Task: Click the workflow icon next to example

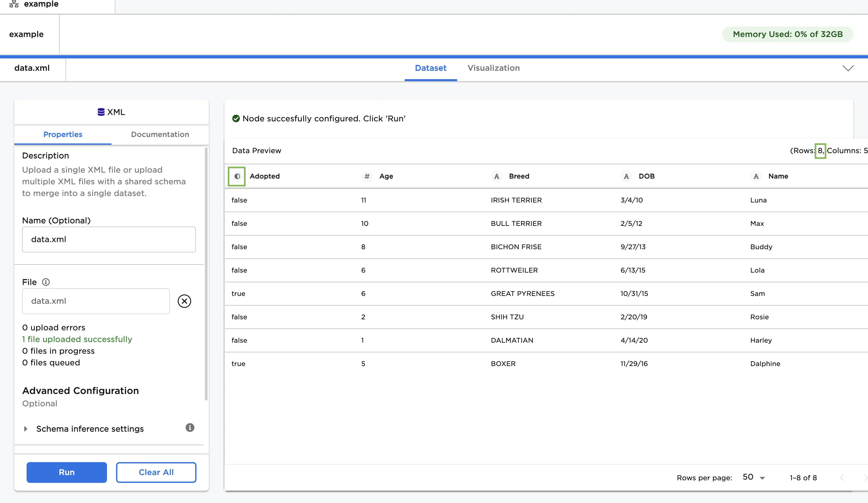Action: [13, 4]
